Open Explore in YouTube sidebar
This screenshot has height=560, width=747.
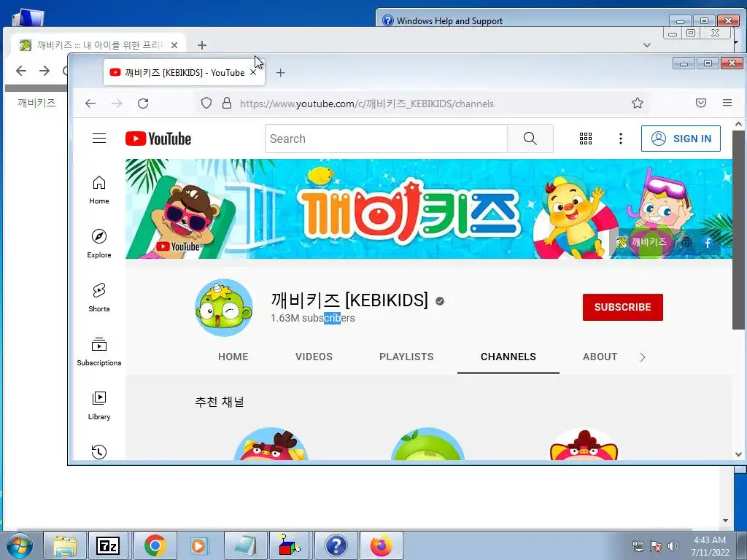[99, 244]
